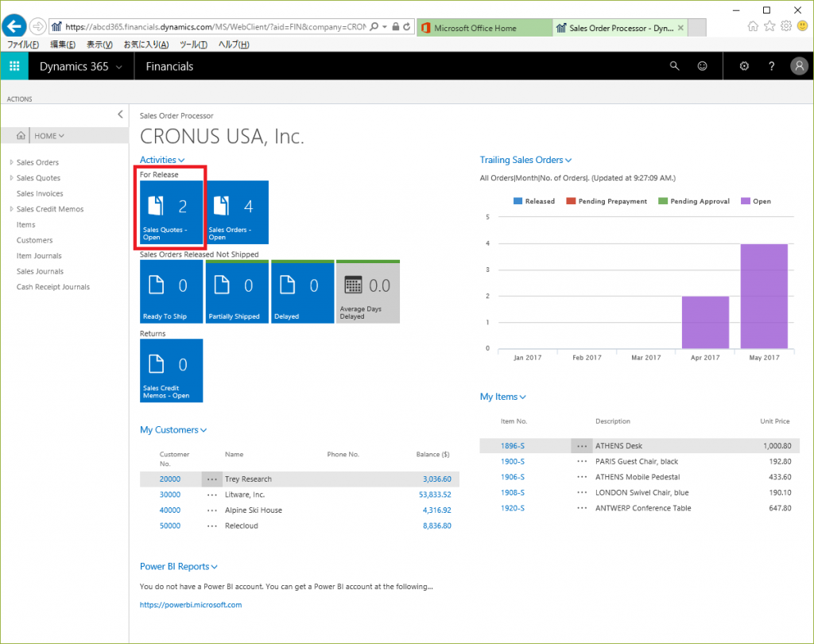Click the Pending Prepayment legend swatch

(x=571, y=201)
